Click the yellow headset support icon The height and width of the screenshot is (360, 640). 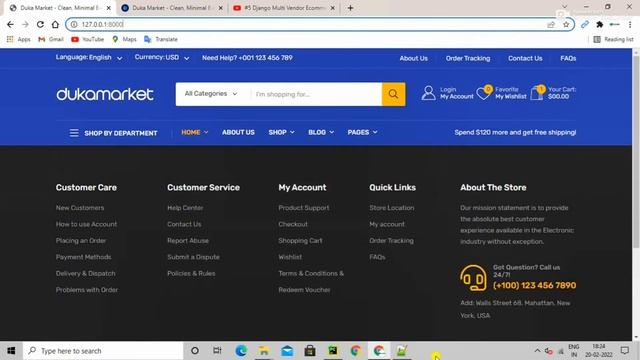(x=473, y=278)
